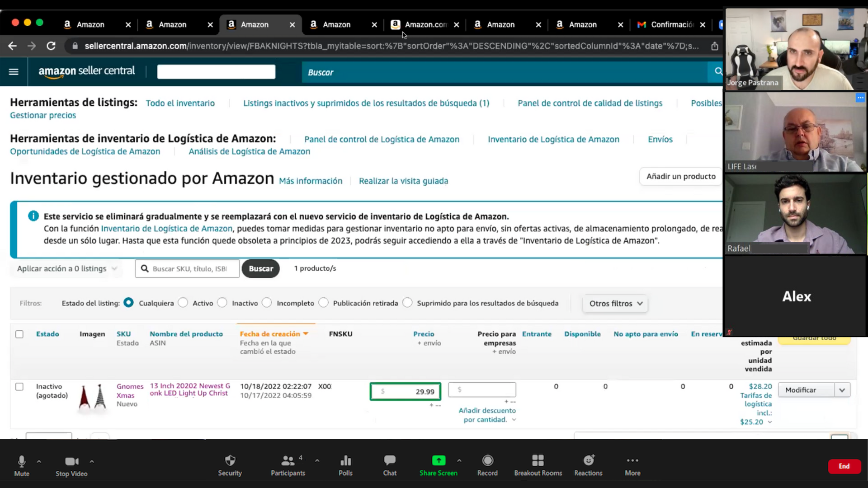The image size is (868, 488).
Task: Click the browser reload icon
Action: pyautogui.click(x=51, y=46)
